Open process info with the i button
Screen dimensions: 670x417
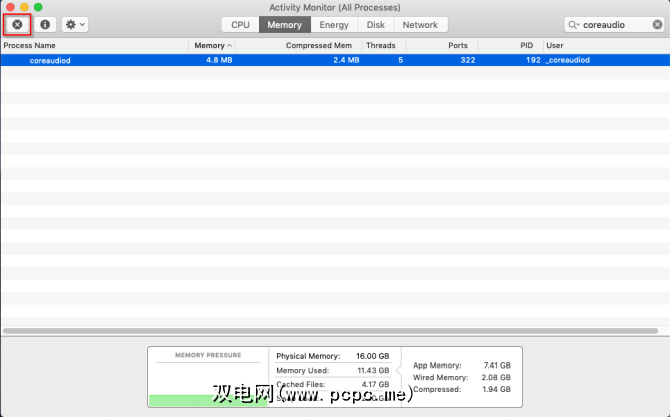pos(45,25)
